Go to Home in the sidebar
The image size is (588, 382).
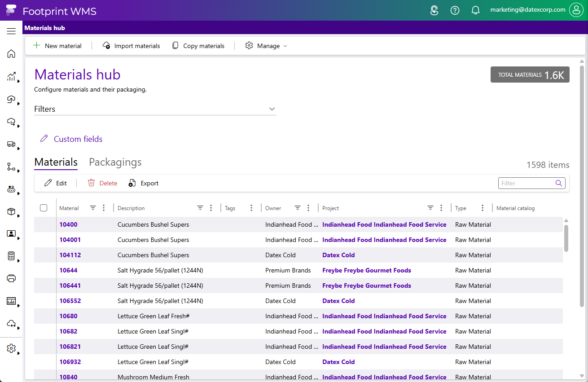11,54
